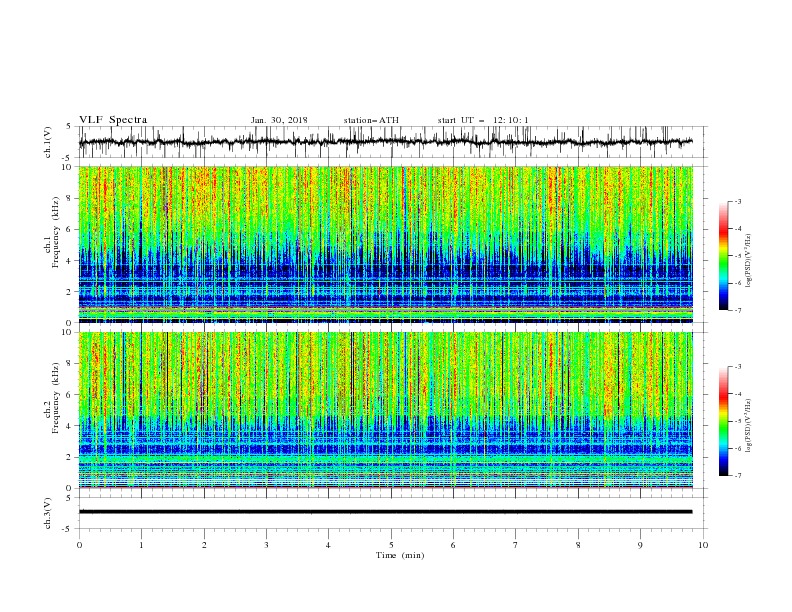Click the ch.1 spectrogram color scale bar
The width and height of the screenshot is (792, 612).
click(x=724, y=256)
